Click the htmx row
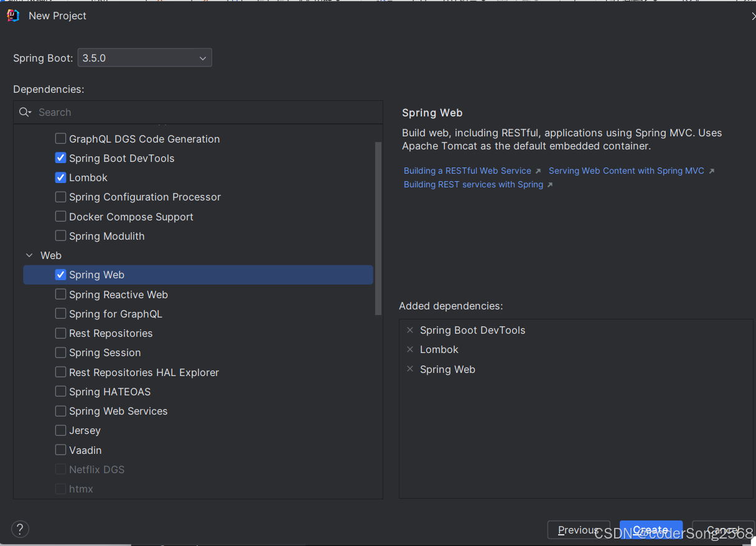 click(198, 489)
